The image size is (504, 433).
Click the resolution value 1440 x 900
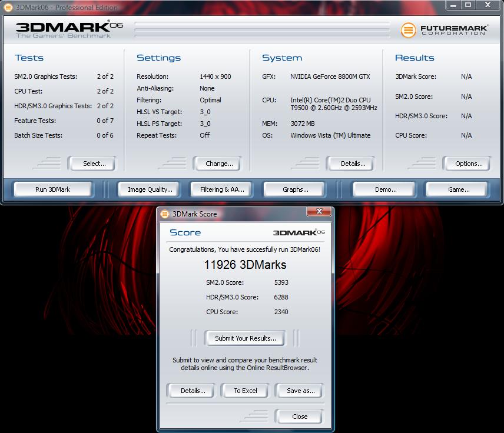215,76
